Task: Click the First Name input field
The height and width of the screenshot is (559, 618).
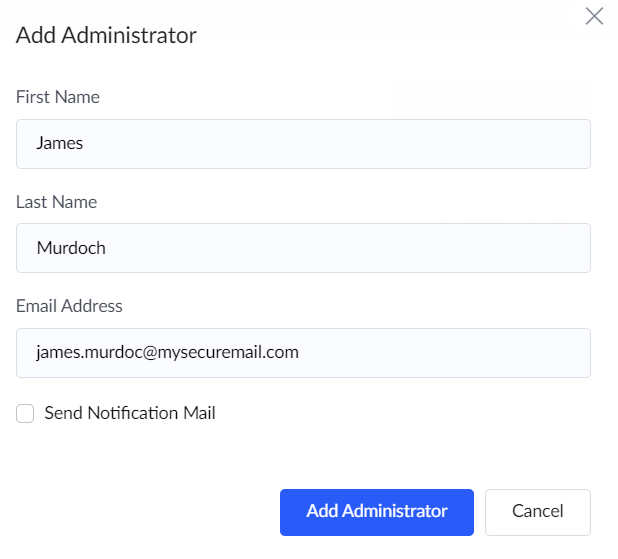Action: click(303, 144)
